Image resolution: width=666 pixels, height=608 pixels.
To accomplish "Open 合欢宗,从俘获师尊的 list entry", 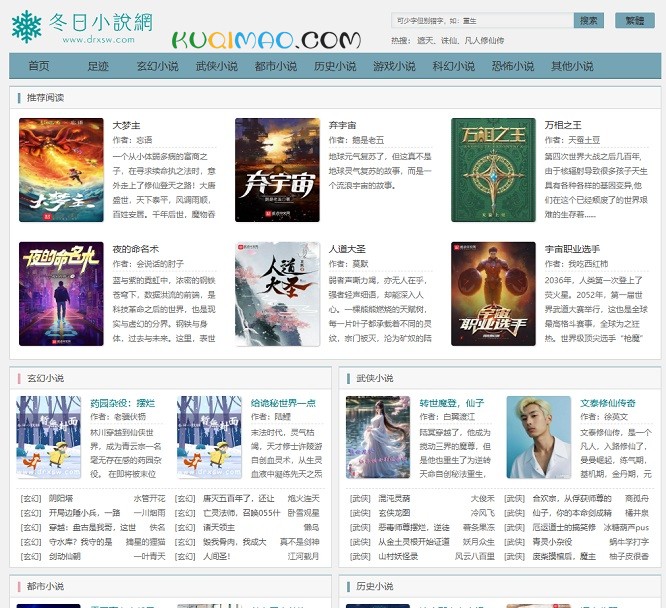I will pyautogui.click(x=572, y=498).
